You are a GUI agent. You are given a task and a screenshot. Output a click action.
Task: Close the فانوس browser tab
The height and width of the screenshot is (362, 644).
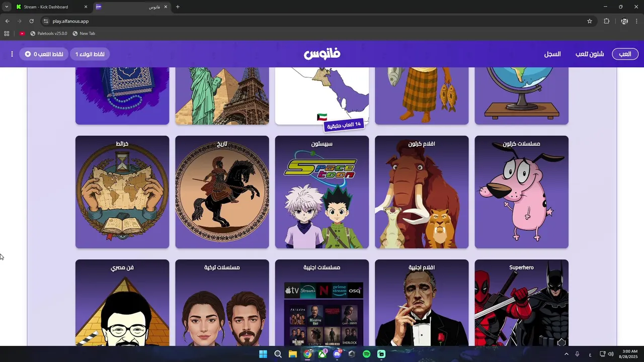click(166, 7)
